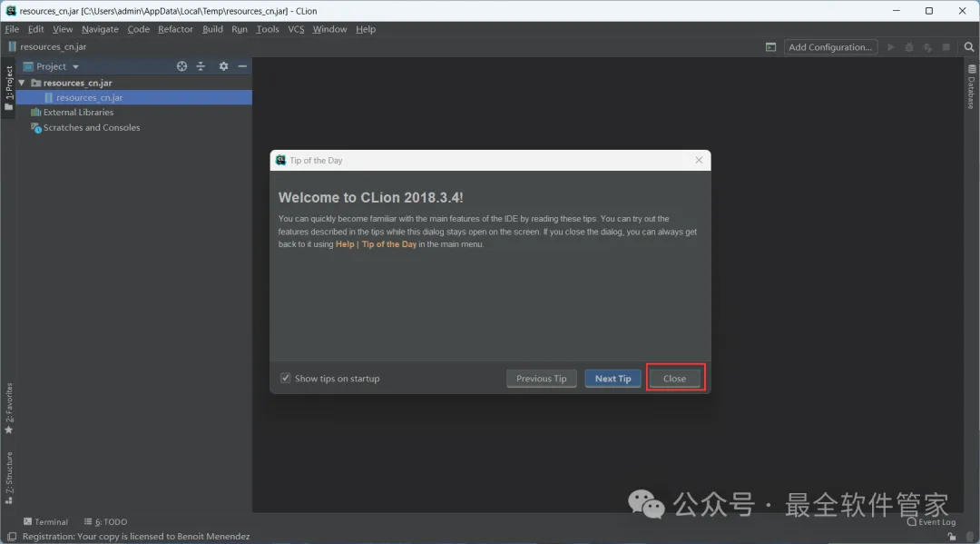Hide the Project panel with minus icon
This screenshot has width=980, height=544.
point(242,66)
